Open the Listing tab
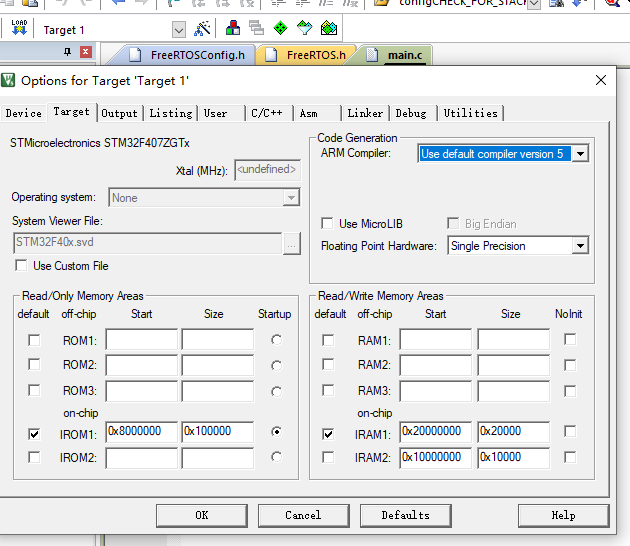Screen dimensions: 630x546 [x=171, y=113]
